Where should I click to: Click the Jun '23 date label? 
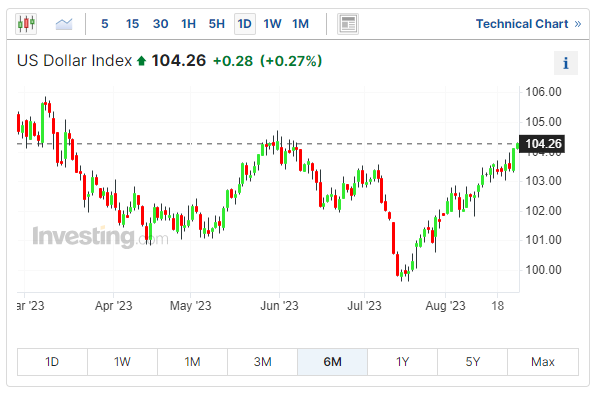tap(279, 306)
